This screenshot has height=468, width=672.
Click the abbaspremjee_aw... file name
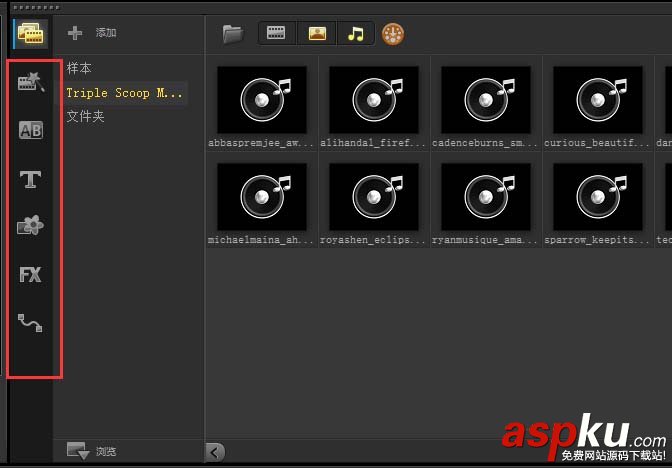pos(261,143)
